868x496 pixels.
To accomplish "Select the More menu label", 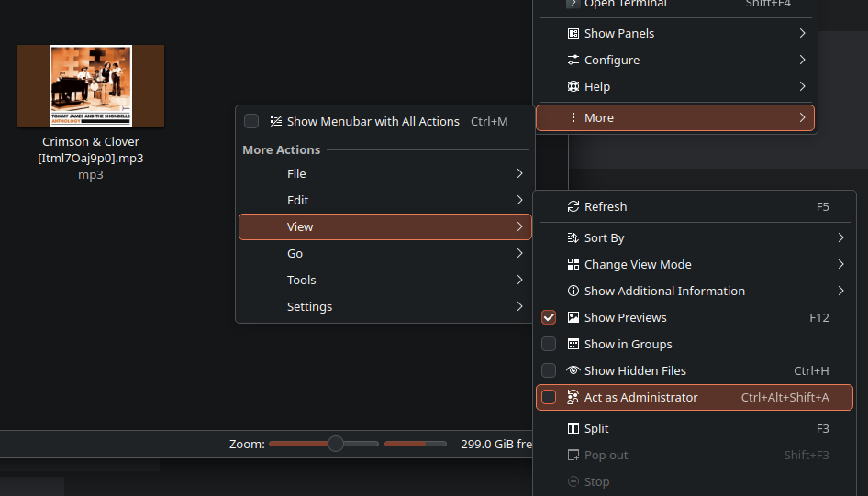I will 599,117.
